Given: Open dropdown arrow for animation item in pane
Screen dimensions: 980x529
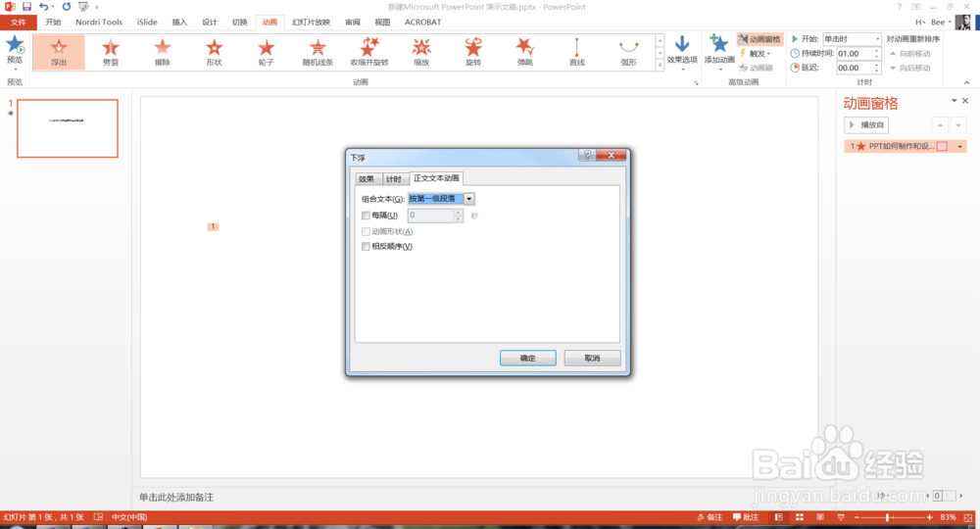Looking at the screenshot, I should click(x=960, y=146).
